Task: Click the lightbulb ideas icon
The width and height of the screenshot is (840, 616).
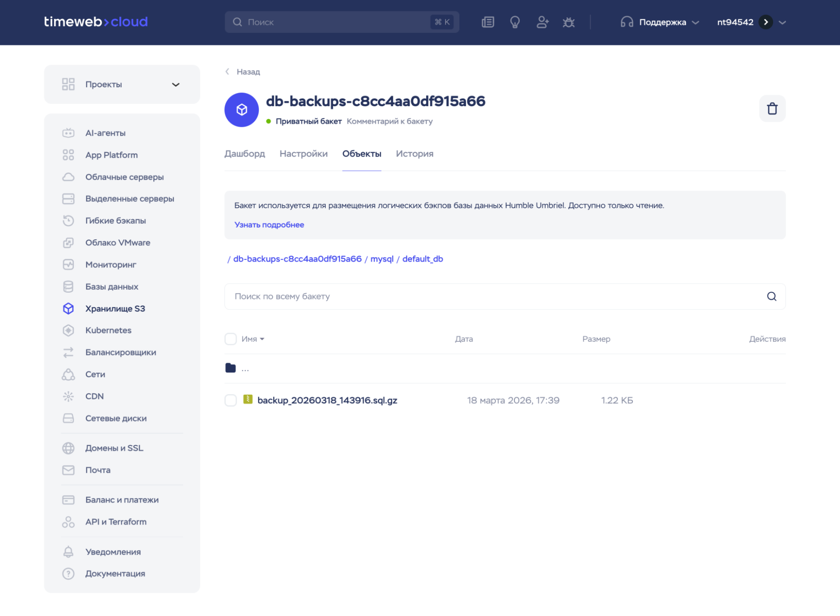Action: click(515, 22)
